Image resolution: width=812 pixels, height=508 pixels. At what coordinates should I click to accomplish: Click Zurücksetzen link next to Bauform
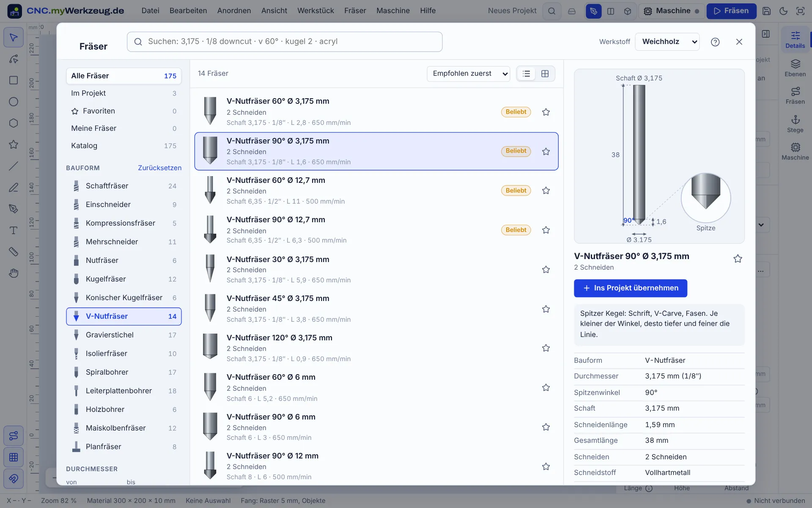point(159,168)
